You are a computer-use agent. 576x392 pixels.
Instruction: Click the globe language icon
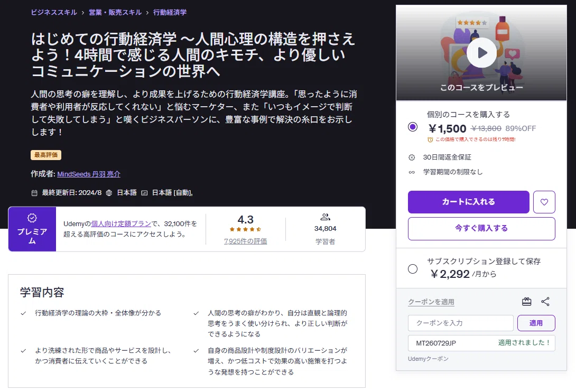(x=109, y=193)
